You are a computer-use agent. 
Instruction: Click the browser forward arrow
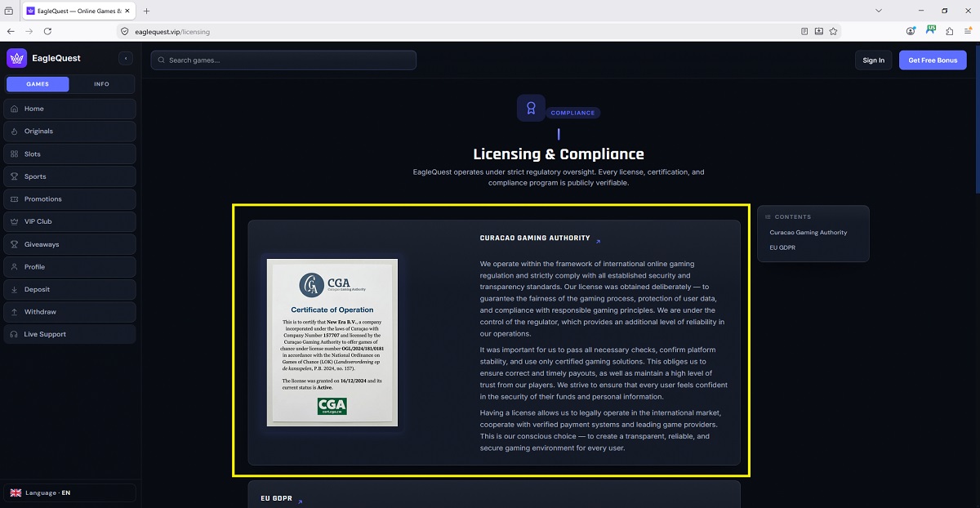click(29, 31)
